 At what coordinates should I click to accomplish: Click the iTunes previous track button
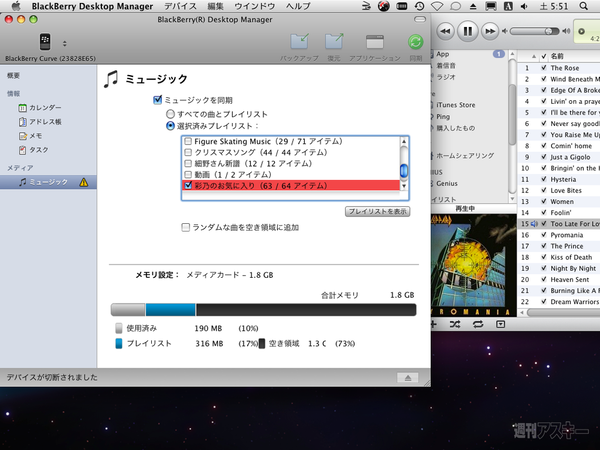[x=445, y=31]
